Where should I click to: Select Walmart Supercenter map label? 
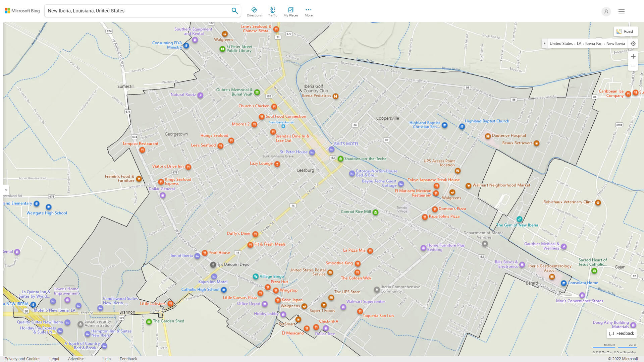pyautogui.click(x=365, y=302)
